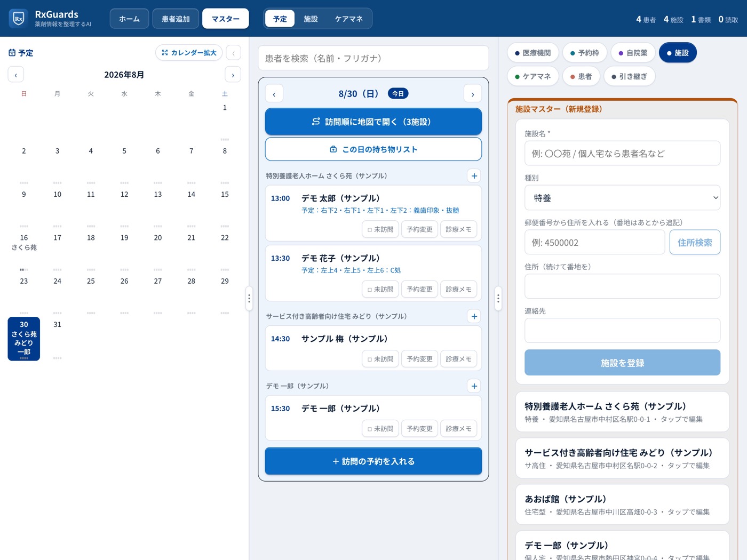Edit 特別養護老人ホーム さくら苑 facility card

[x=622, y=412]
